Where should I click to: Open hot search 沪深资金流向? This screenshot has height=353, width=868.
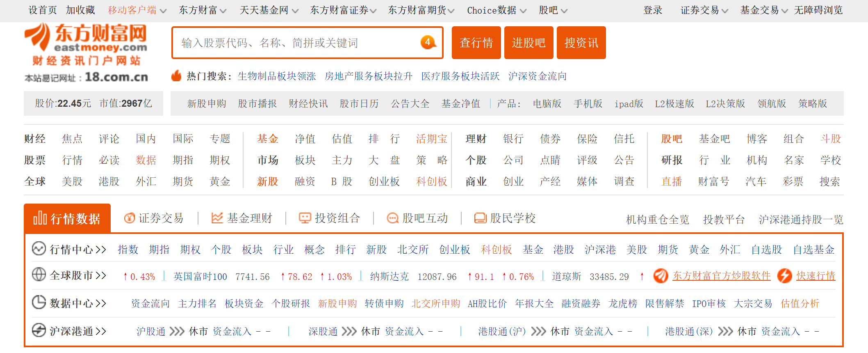pyautogui.click(x=538, y=76)
